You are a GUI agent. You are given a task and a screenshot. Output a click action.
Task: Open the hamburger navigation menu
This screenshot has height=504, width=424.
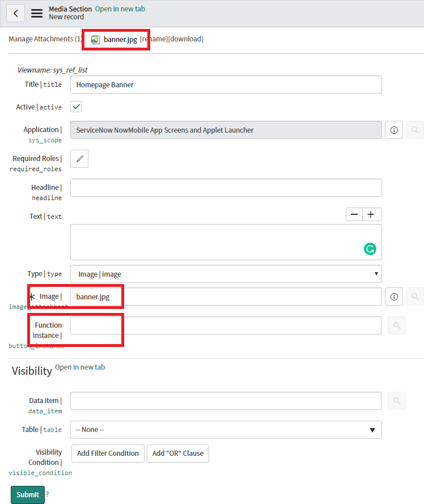tap(36, 13)
